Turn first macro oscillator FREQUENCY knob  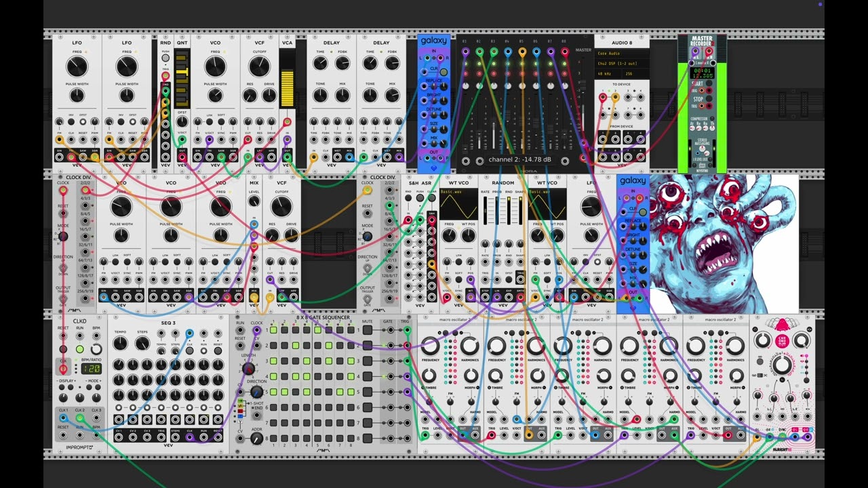(x=430, y=346)
